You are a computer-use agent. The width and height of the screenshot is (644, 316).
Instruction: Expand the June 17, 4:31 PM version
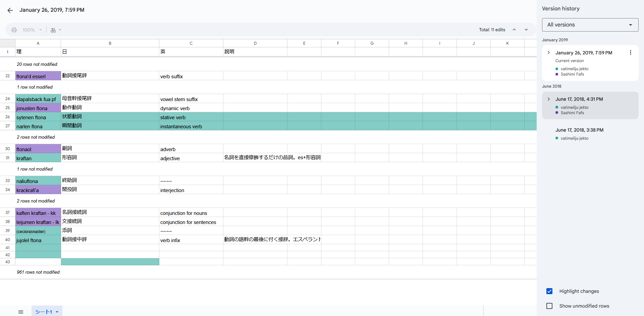pyautogui.click(x=549, y=99)
